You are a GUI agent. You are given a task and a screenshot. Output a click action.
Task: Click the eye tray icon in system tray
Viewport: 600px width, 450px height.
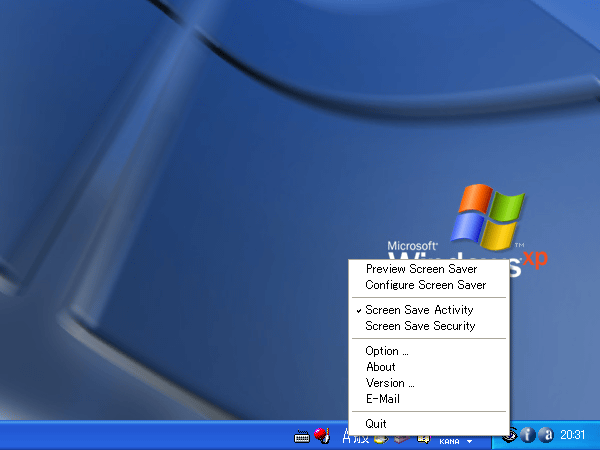510,435
